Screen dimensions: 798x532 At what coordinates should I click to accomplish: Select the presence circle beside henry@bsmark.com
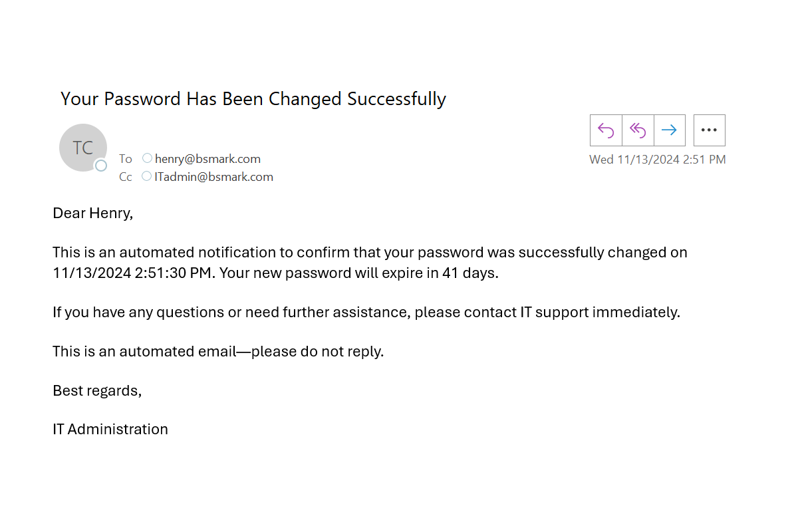[x=147, y=158]
